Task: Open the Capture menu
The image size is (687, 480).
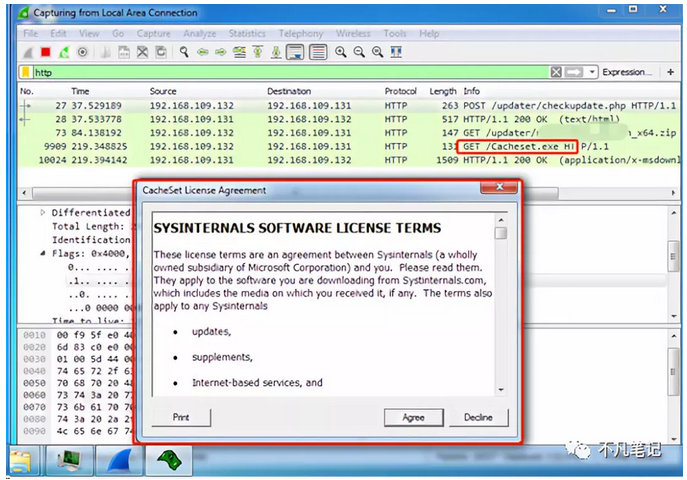Action: click(x=153, y=34)
